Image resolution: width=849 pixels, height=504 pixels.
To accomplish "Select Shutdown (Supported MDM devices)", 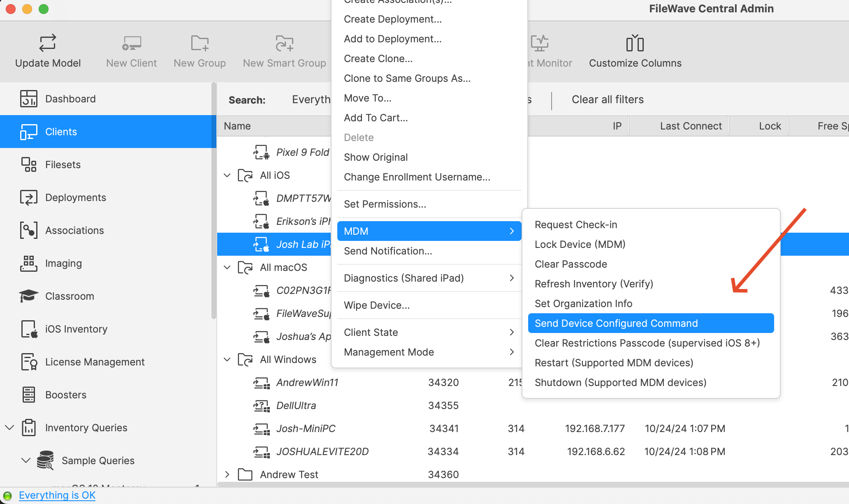I will (651, 383).
